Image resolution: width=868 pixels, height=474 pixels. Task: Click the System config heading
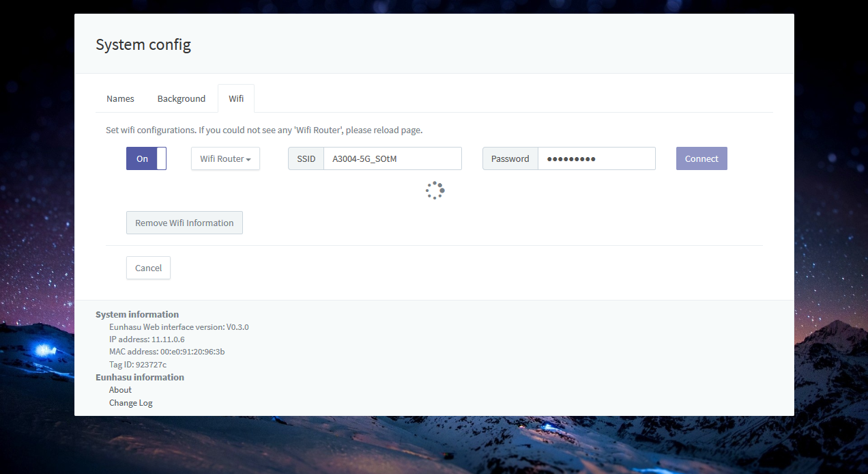143,44
